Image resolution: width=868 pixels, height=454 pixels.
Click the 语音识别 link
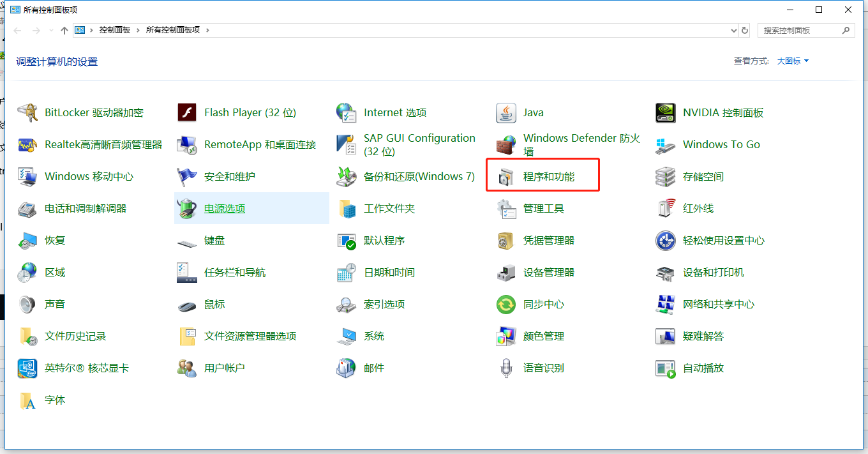(x=544, y=368)
